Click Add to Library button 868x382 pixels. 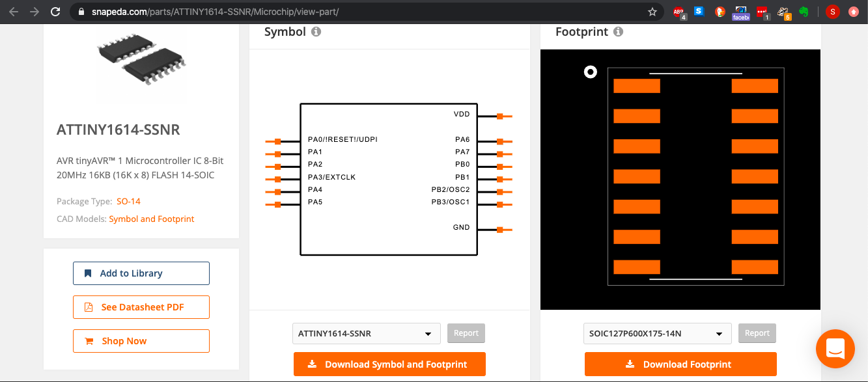pyautogui.click(x=141, y=273)
